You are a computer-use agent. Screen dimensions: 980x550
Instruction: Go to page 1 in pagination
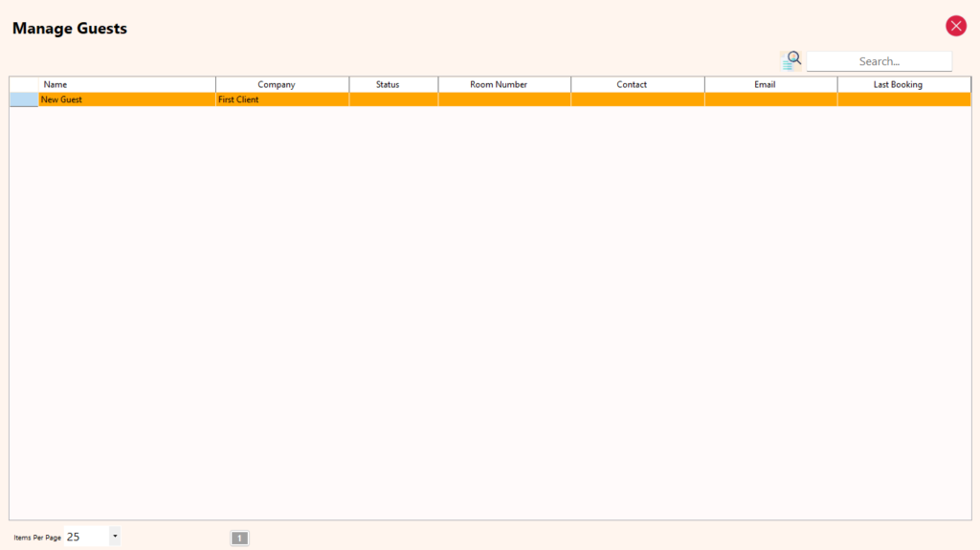[x=239, y=538]
